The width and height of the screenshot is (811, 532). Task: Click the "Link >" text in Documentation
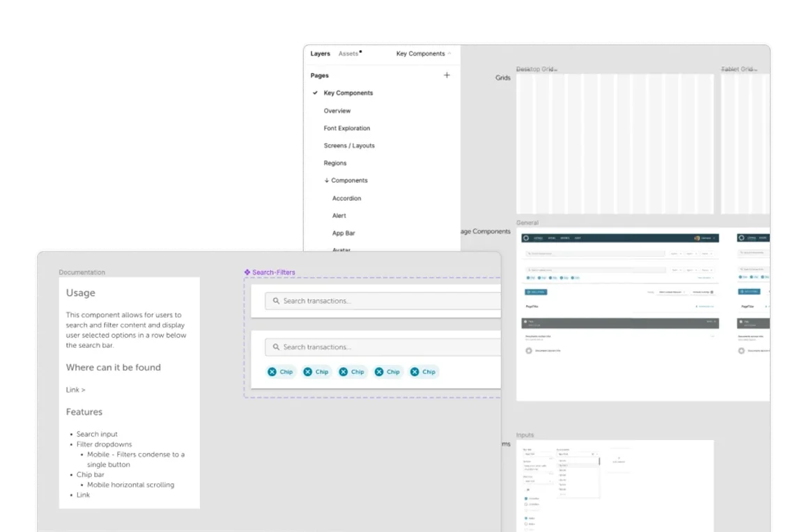pos(75,390)
